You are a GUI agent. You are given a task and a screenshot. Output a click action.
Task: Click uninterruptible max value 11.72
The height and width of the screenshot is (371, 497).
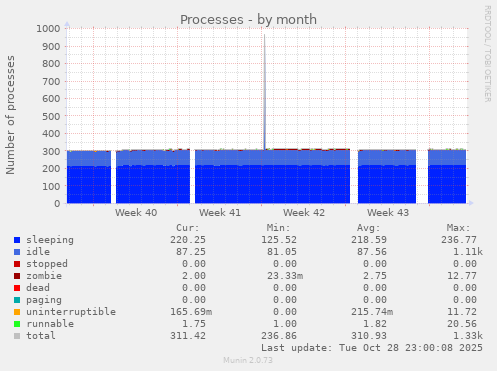(462, 312)
